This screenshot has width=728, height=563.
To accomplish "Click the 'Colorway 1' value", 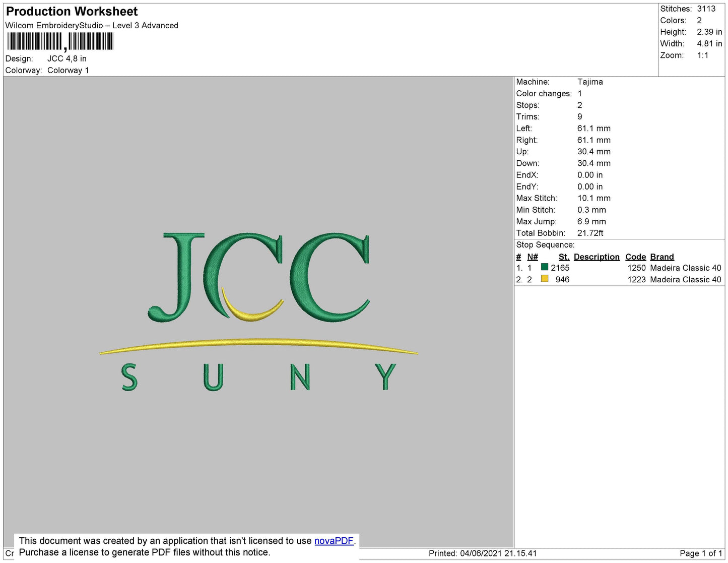I will (68, 70).
